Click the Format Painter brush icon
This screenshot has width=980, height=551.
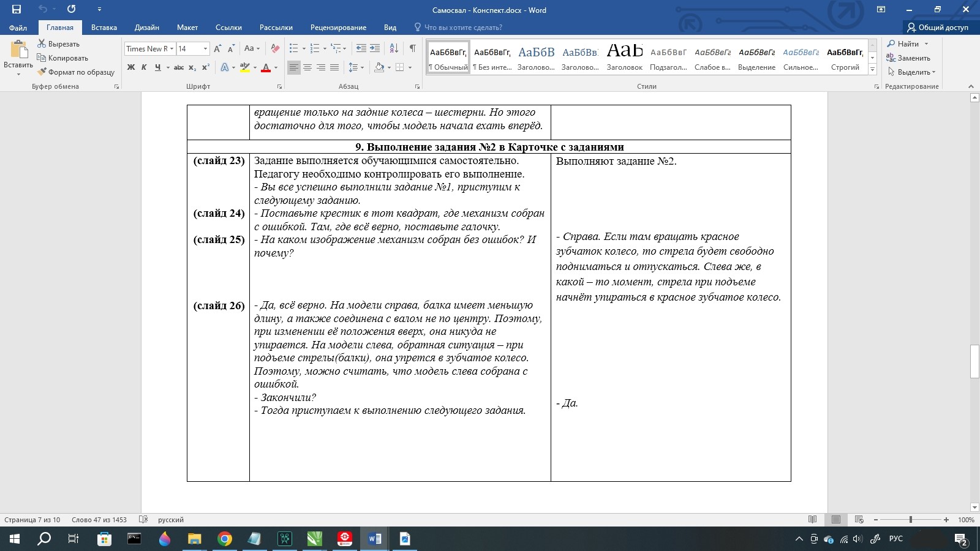(x=42, y=72)
